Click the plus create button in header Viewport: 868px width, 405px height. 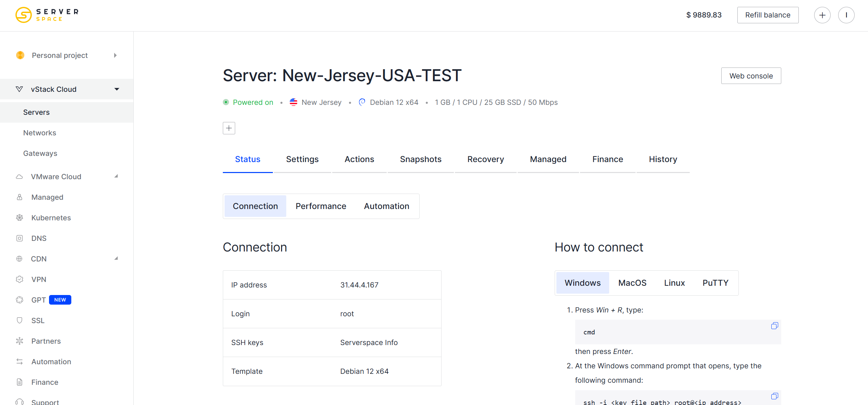coord(822,15)
